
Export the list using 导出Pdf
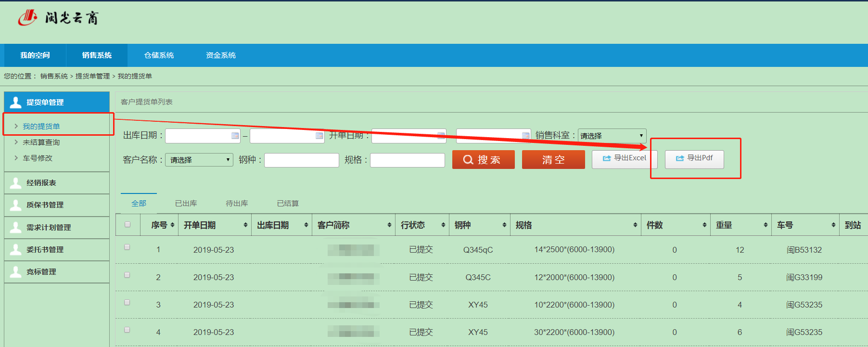pos(694,158)
